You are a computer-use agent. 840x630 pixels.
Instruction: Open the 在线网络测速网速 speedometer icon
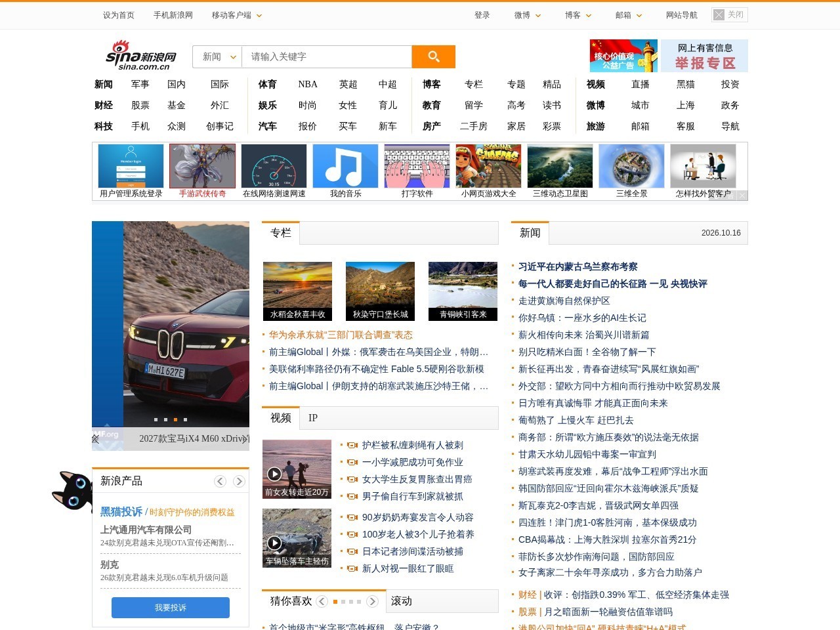click(x=274, y=166)
